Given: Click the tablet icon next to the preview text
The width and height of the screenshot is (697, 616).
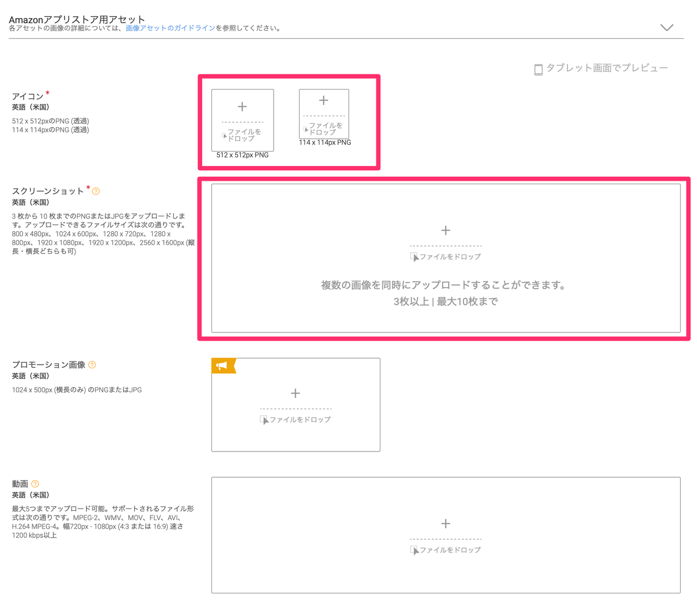Looking at the screenshot, I should tap(537, 69).
